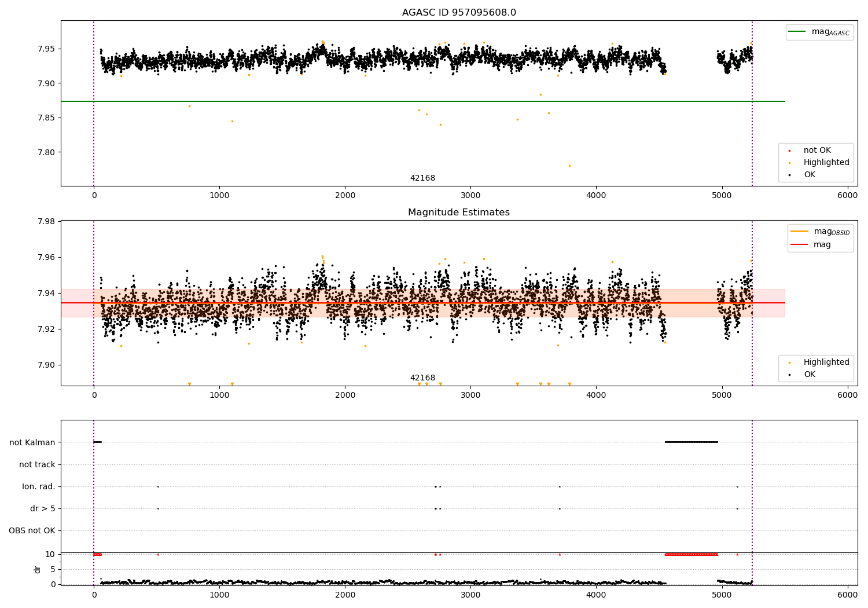Select "not OK" in the top plot legend
Viewport: 868px width, 608px height.
click(817, 151)
